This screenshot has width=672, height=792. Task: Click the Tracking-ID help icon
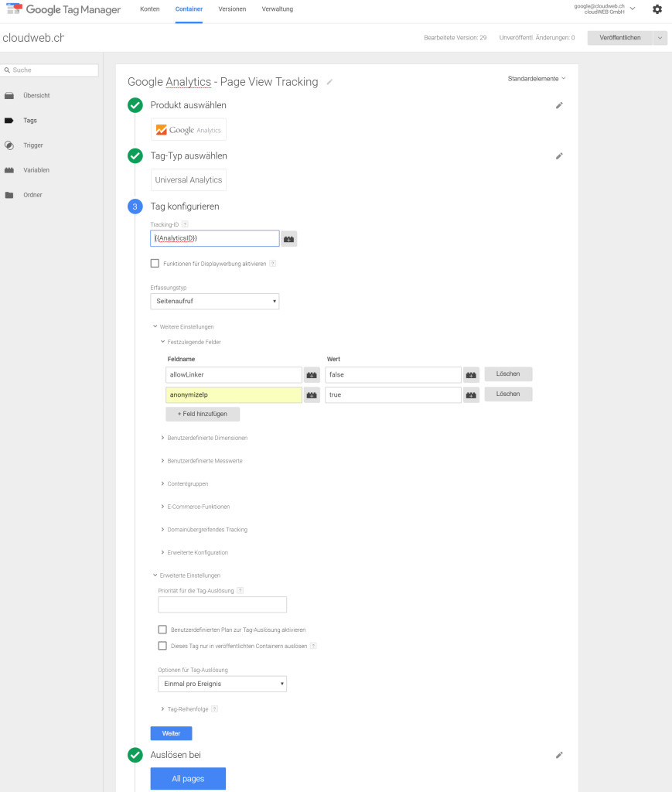click(185, 224)
